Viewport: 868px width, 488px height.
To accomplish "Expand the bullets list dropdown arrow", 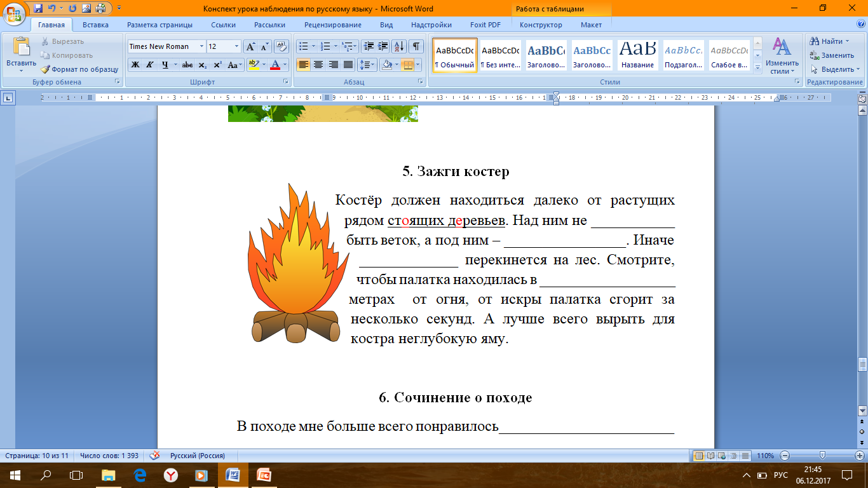I will point(313,46).
